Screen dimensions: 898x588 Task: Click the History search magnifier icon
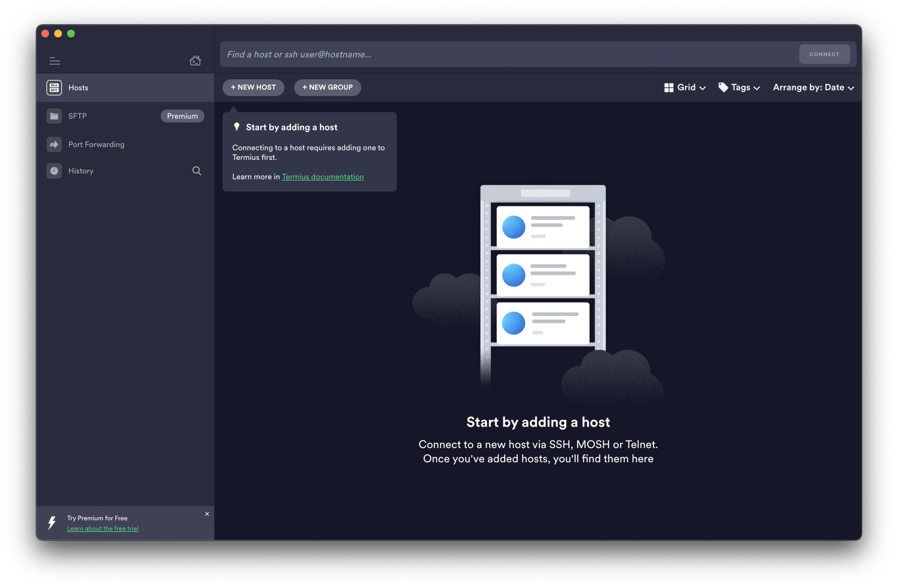[x=196, y=171]
